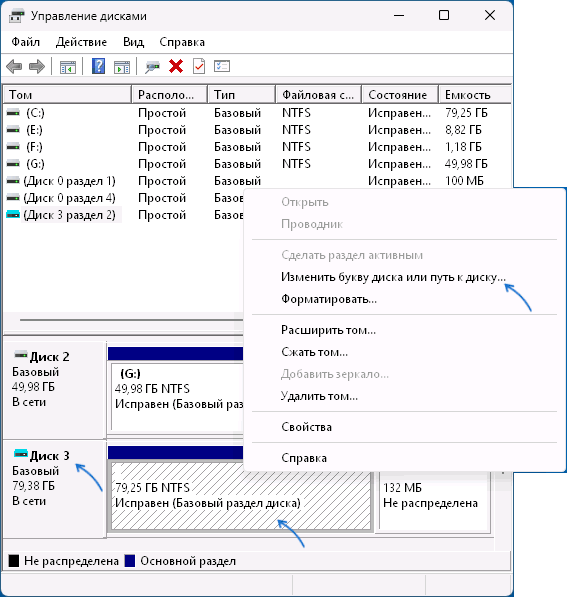Screen dimensions: 567x597
Task: Click the black Не распределена legend swatch
Action: [14, 561]
